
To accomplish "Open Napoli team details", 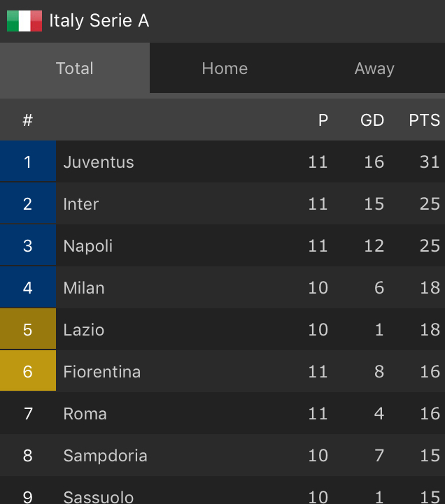I will point(88,246).
